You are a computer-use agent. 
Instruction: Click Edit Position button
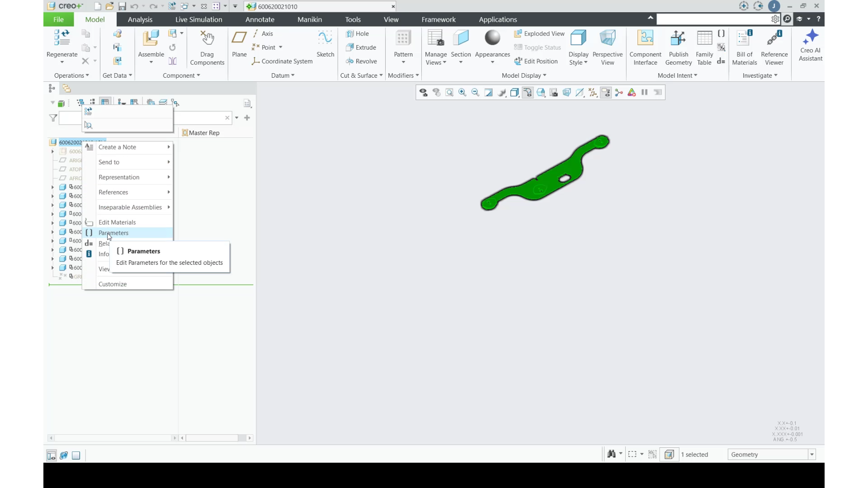(536, 61)
